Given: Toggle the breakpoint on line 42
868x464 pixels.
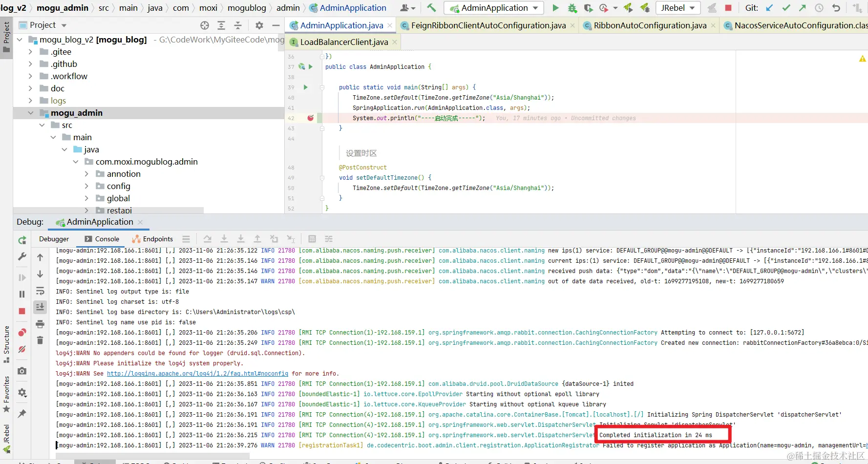Looking at the screenshot, I should [310, 118].
